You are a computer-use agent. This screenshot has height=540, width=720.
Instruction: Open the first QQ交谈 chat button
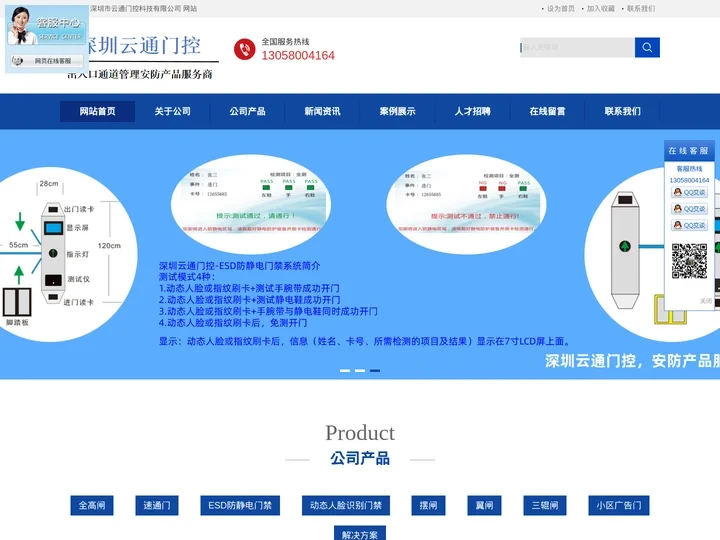[689, 192]
